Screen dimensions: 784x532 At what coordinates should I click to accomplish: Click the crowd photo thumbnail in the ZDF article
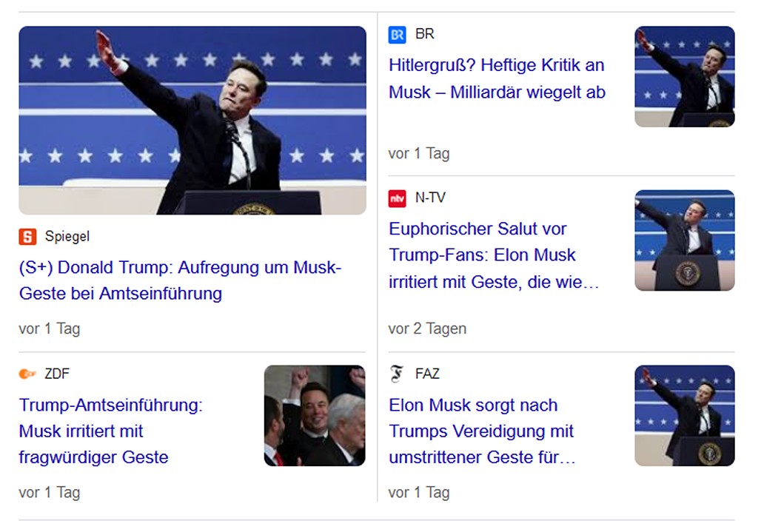[x=315, y=416]
